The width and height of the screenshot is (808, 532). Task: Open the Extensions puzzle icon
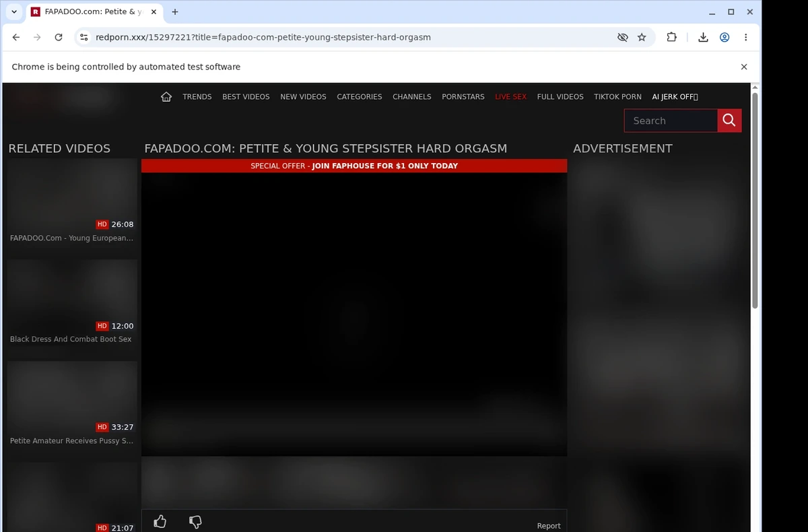coord(671,38)
